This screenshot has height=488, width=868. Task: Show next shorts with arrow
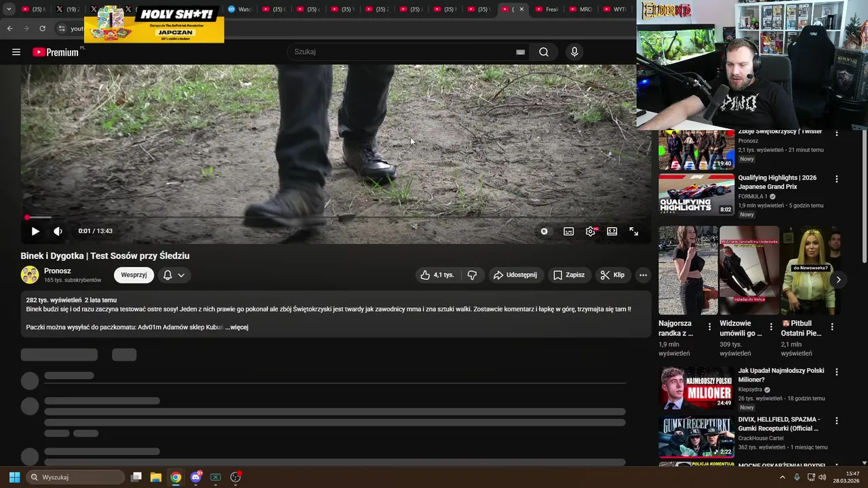(838, 279)
